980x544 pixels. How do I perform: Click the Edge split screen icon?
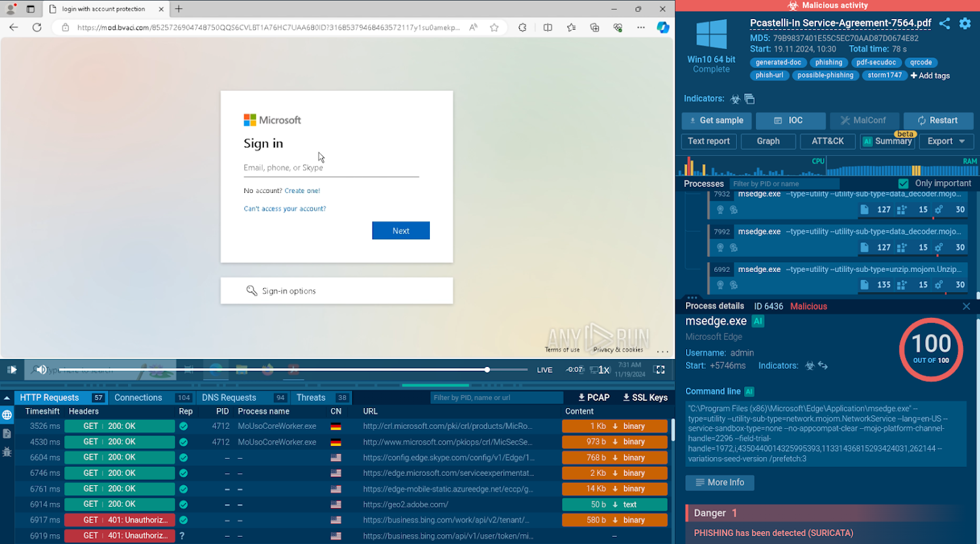(547, 27)
